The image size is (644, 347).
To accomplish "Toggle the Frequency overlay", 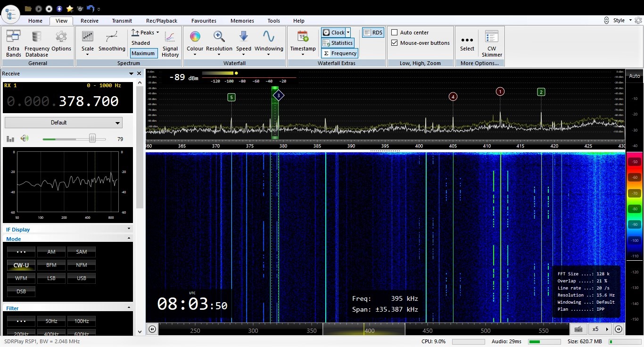I will pos(339,53).
